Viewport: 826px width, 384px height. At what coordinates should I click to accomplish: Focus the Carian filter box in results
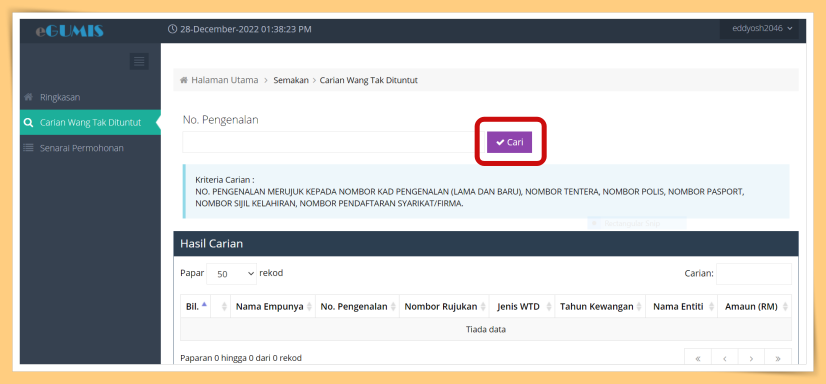click(754, 274)
